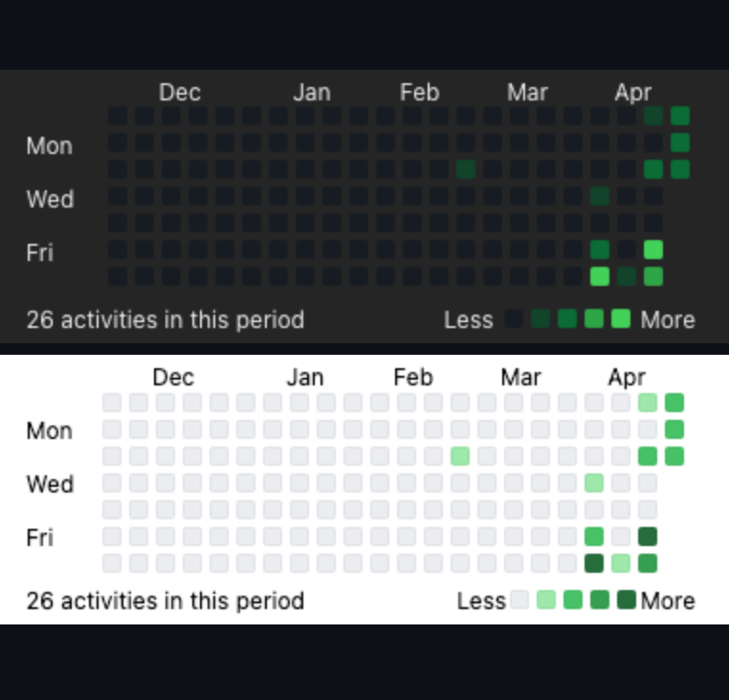Select darkest green legend swatch in light panel
Image resolution: width=729 pixels, height=700 pixels.
(x=627, y=600)
